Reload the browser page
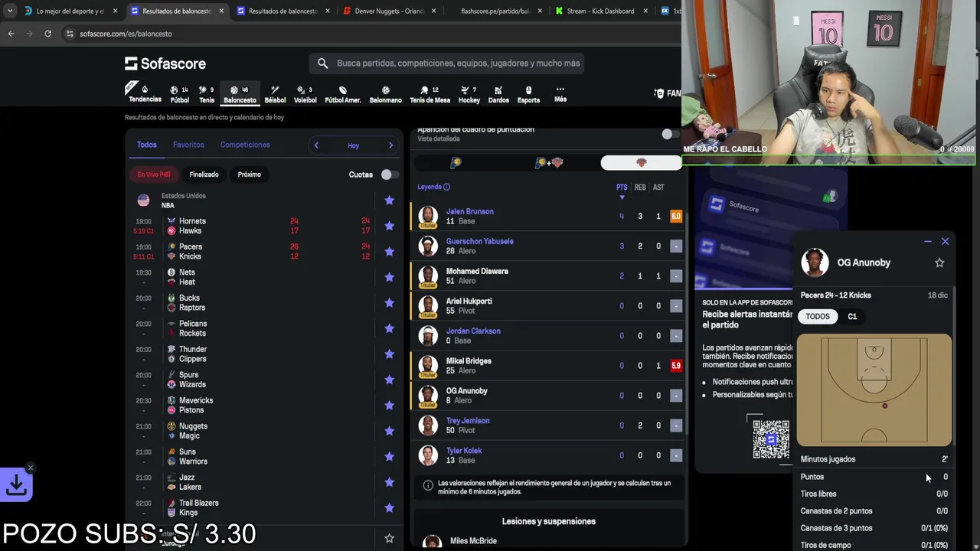 47,34
